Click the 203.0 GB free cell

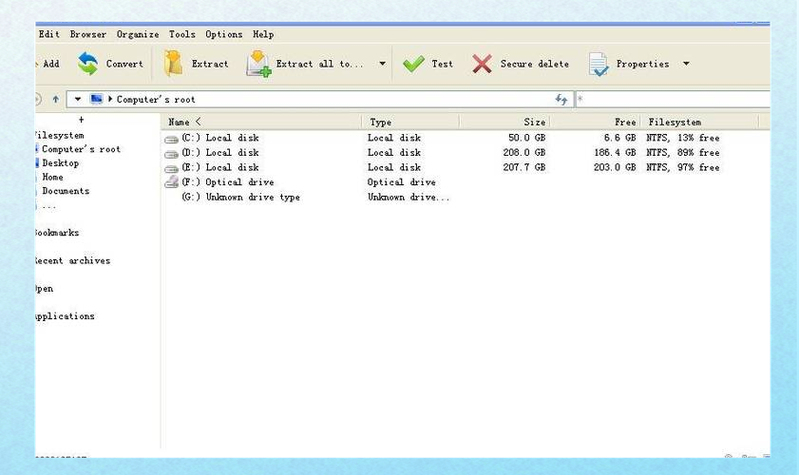click(615, 167)
